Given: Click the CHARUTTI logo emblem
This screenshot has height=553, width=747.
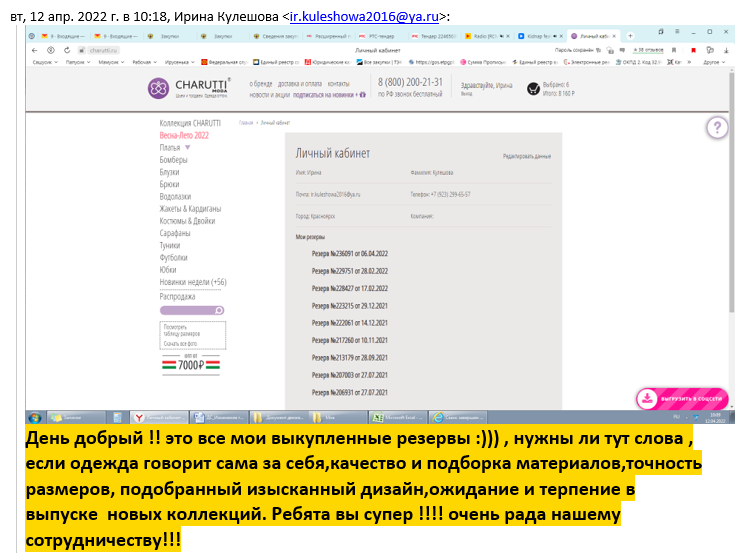Looking at the screenshot, I should (158, 88).
